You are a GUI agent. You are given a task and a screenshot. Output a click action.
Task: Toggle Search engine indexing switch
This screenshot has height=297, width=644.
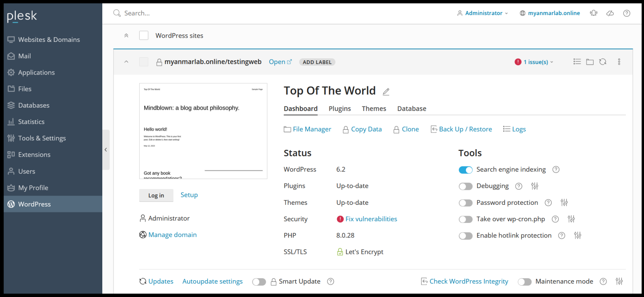coord(465,170)
